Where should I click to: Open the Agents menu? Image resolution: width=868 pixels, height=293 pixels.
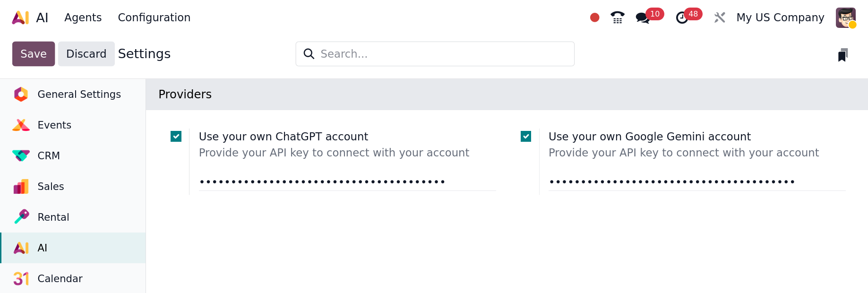(83, 17)
